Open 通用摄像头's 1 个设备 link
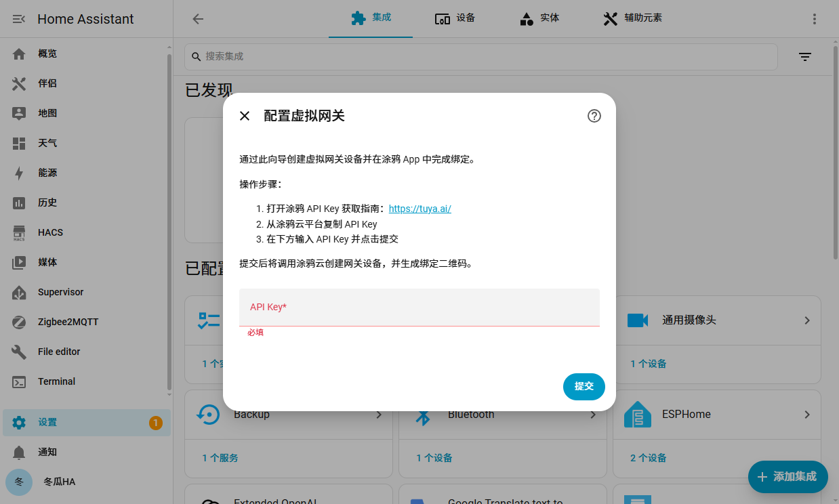The image size is (839, 504). click(649, 364)
